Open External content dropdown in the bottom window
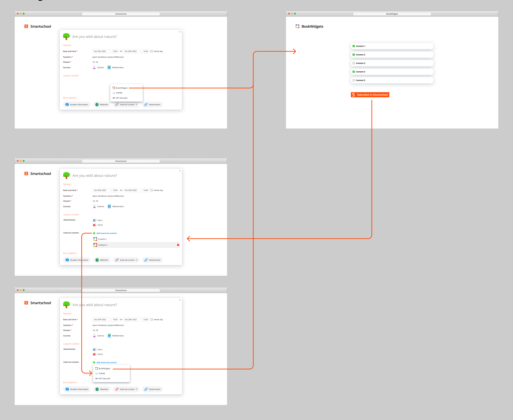The width and height of the screenshot is (513, 420). click(127, 389)
